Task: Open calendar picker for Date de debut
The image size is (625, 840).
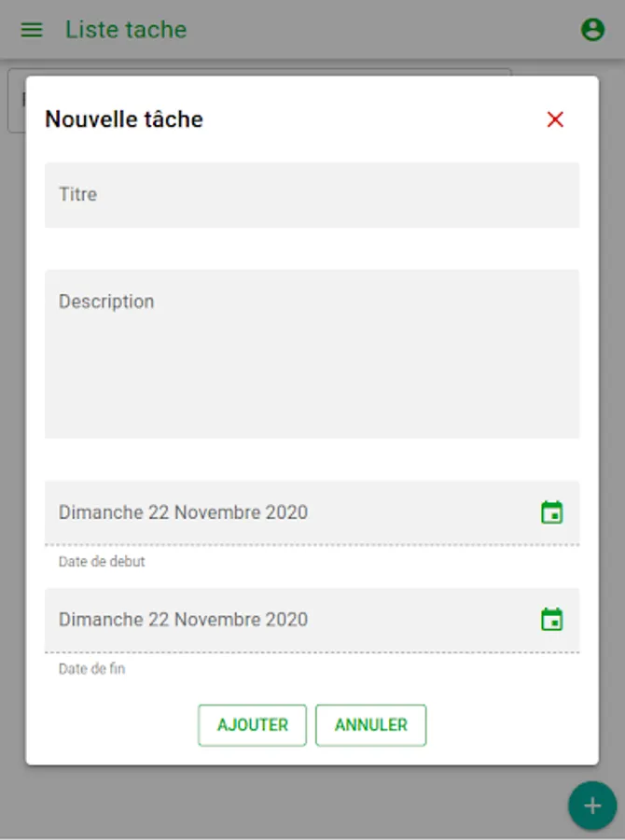Action: pos(552,512)
